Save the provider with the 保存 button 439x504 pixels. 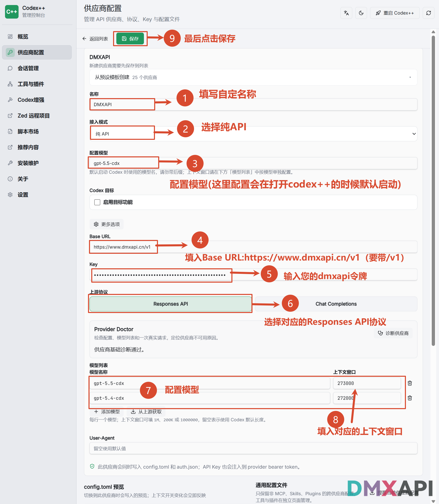tap(130, 39)
